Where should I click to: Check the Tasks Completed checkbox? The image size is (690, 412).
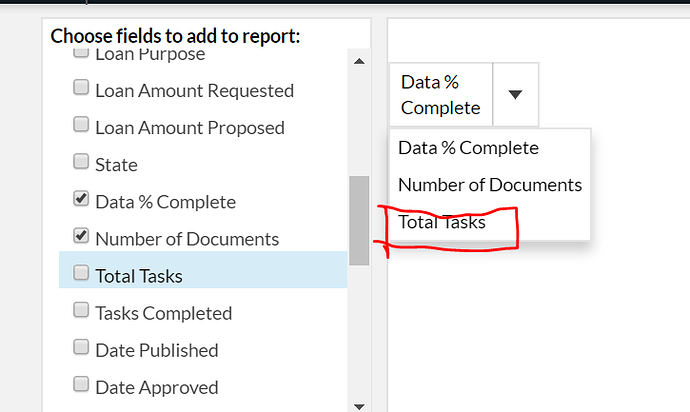(81, 310)
